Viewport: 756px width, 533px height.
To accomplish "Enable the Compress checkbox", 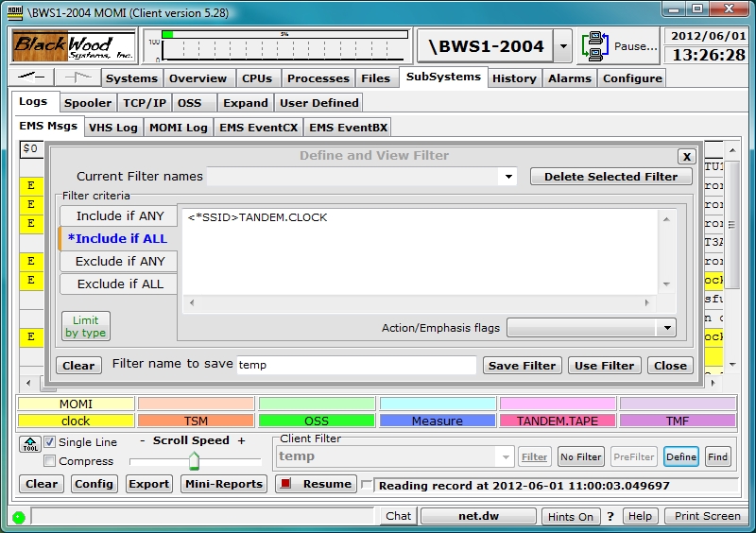I will 50,461.
